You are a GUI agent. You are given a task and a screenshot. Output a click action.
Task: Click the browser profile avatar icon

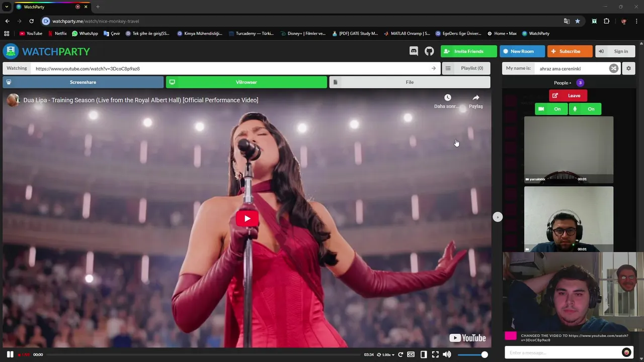[x=624, y=21]
